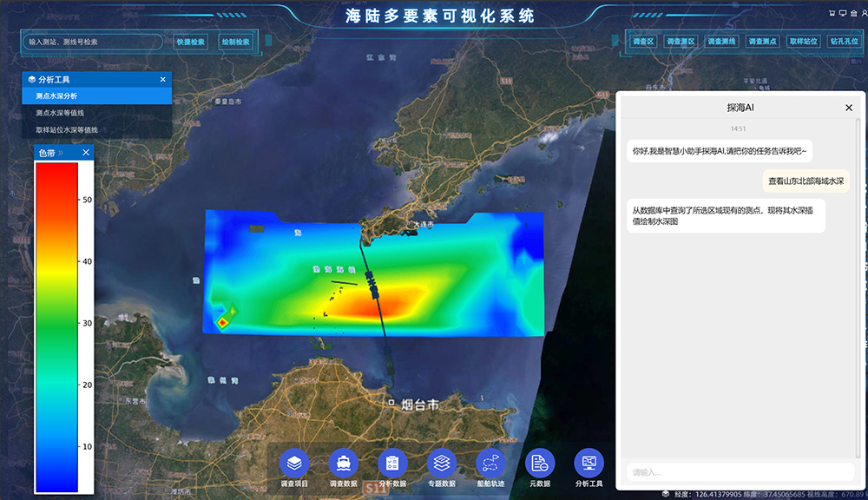This screenshot has height=500, width=868.
Task: Click the user profile icon at top right
Action: pos(865,13)
